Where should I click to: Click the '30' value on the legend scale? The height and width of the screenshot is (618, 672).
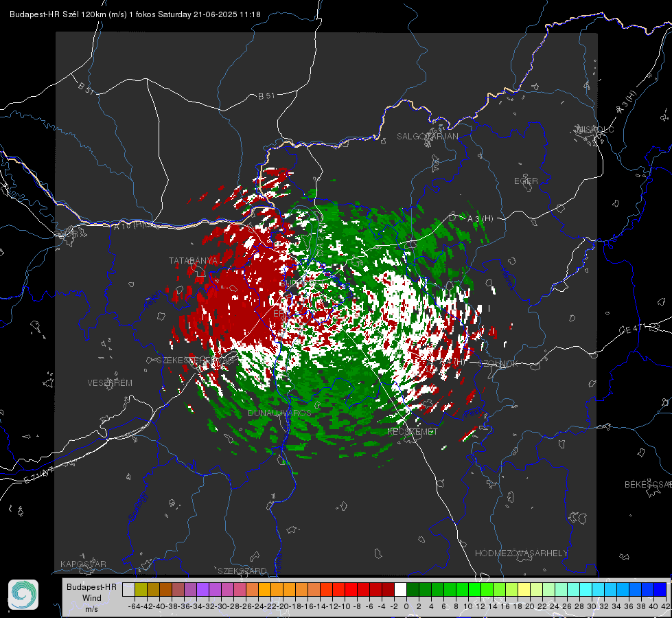(592, 606)
